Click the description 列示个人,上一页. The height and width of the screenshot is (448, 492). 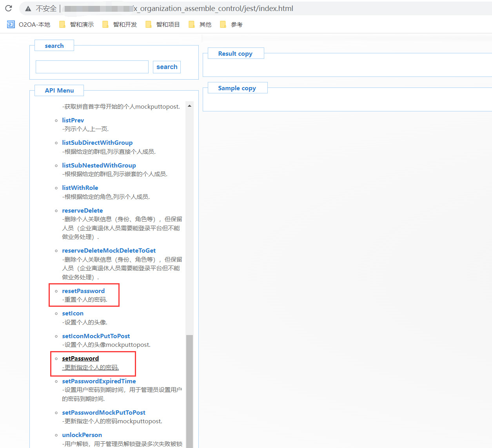coord(85,129)
